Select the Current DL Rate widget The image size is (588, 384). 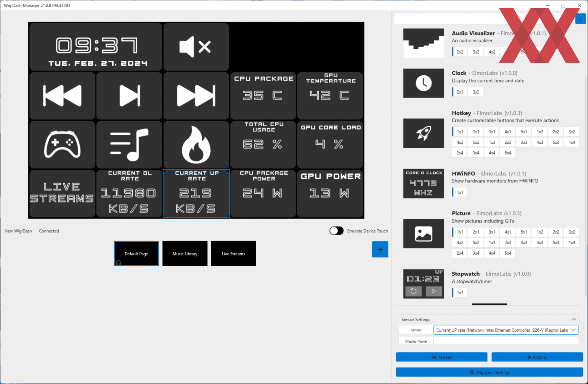pos(129,193)
